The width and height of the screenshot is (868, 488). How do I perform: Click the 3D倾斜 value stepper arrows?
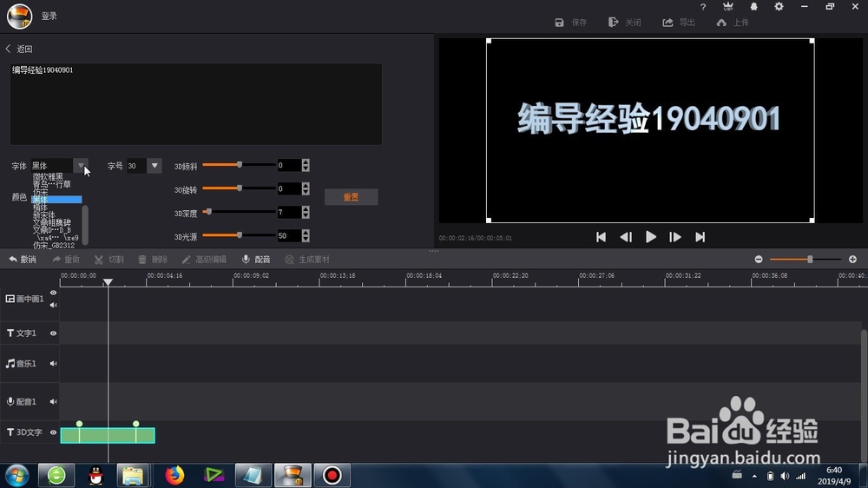tap(306, 165)
